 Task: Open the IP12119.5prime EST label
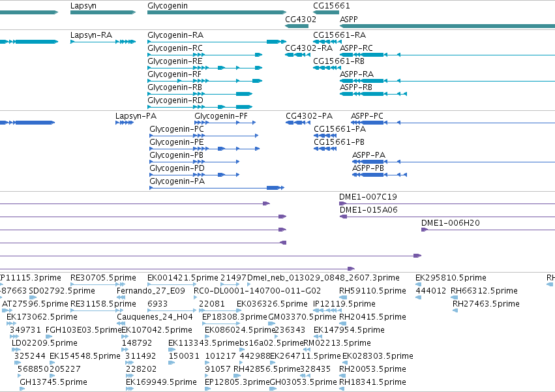pos(344,304)
